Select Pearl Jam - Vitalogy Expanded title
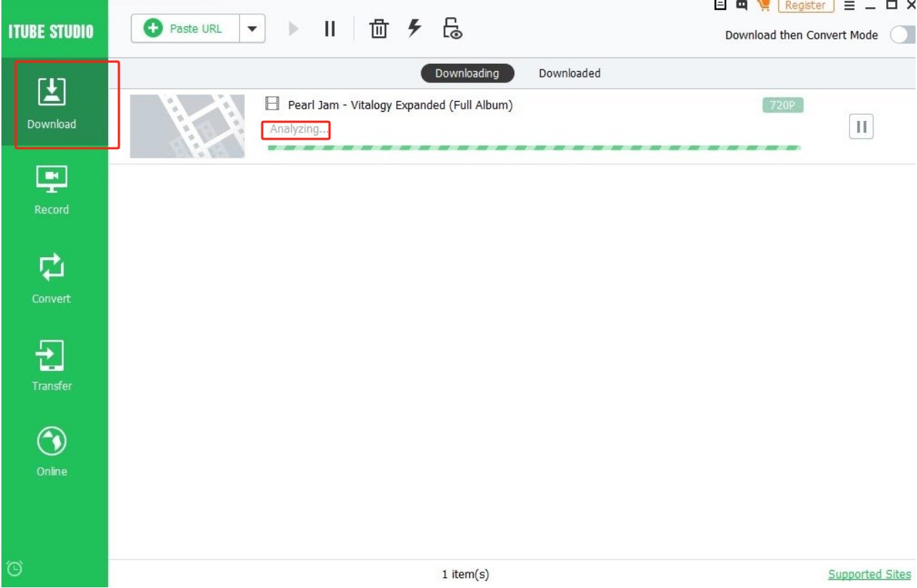Screen dimensions: 917x588 [x=400, y=105]
